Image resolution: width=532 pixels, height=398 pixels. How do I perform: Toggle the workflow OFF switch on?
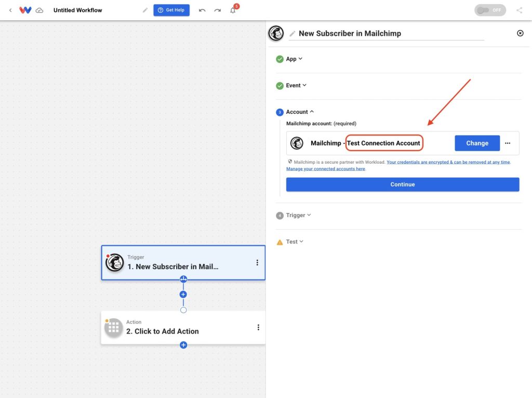pyautogui.click(x=489, y=10)
